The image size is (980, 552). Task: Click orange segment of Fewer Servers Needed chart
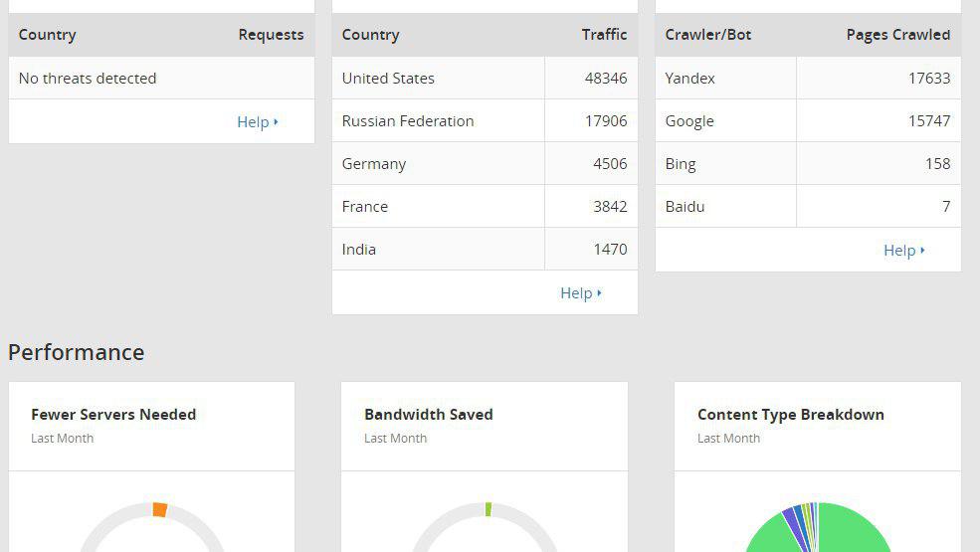point(160,509)
